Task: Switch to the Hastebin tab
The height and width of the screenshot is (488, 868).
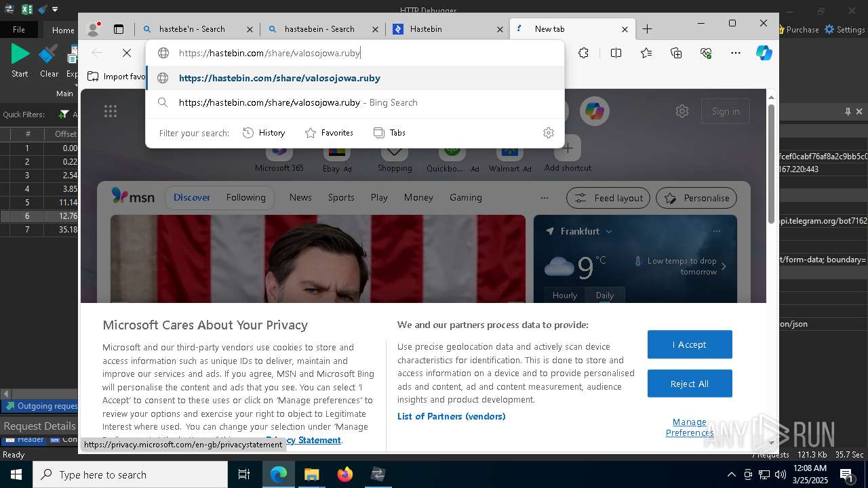Action: tap(448, 29)
